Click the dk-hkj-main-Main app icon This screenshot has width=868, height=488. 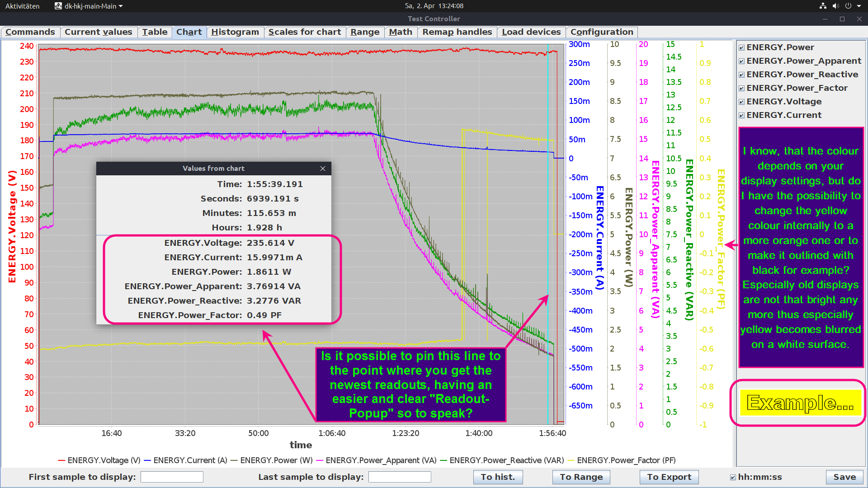coord(58,6)
